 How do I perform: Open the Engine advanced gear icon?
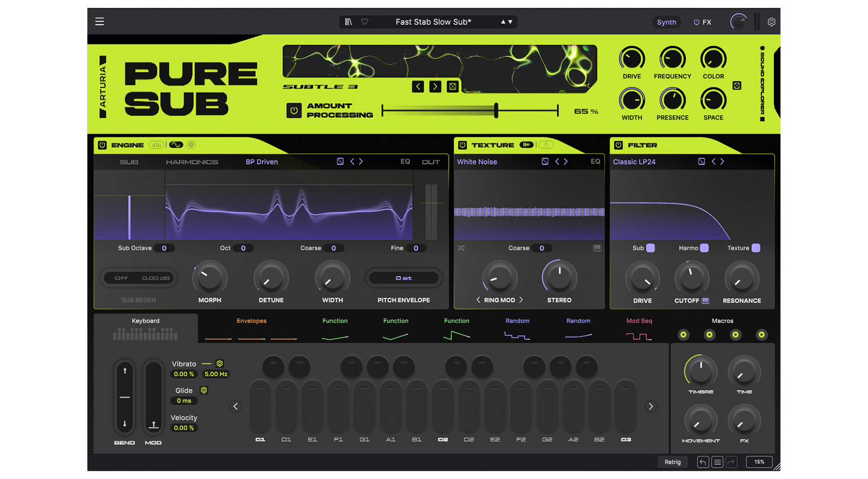click(x=191, y=145)
